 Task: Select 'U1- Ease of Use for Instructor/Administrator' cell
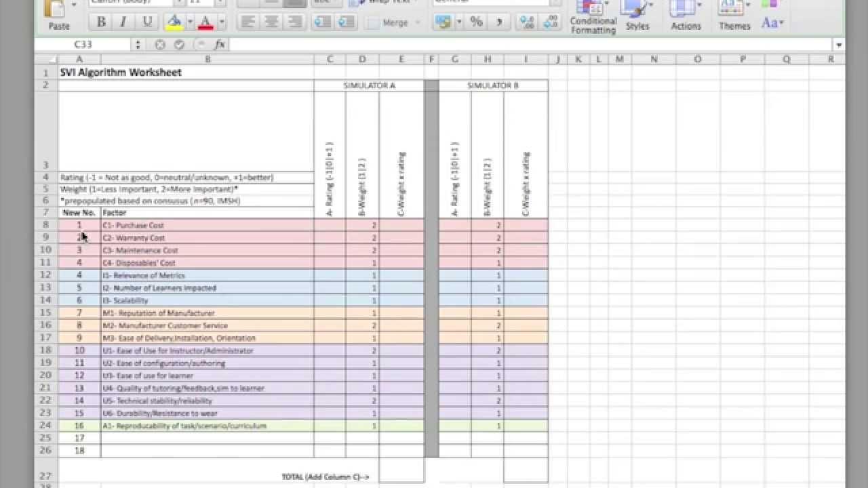click(x=208, y=350)
